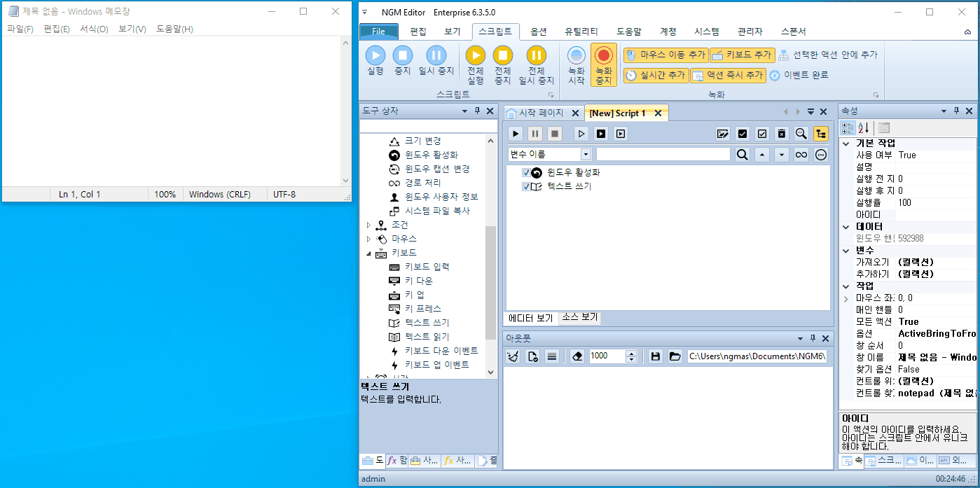The image size is (980, 488).
Task: Click the search magnifier beside the search field
Action: [x=743, y=155]
